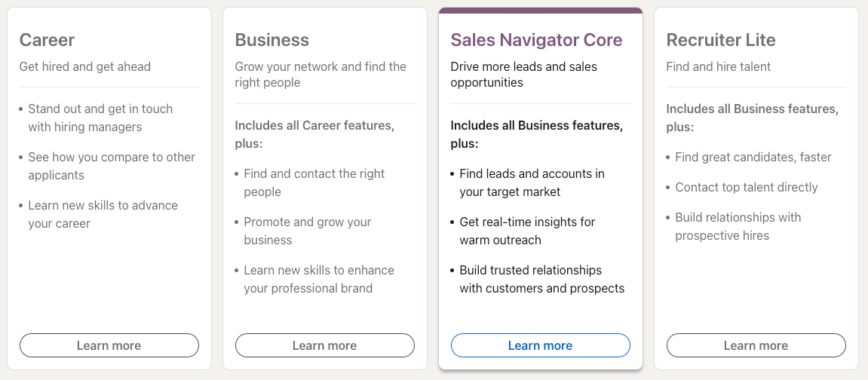Click the 'Find and hire talent' subtitle
This screenshot has width=868, height=380.
(718, 66)
